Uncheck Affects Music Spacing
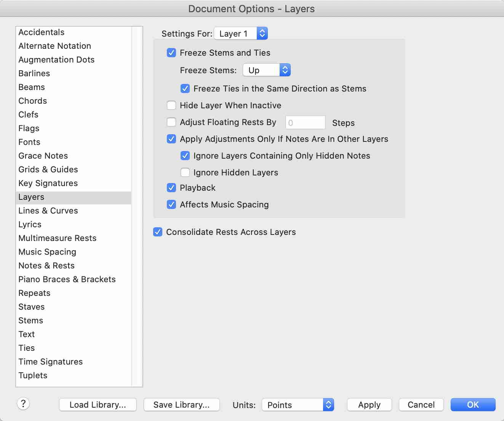The height and width of the screenshot is (421, 504). click(171, 204)
